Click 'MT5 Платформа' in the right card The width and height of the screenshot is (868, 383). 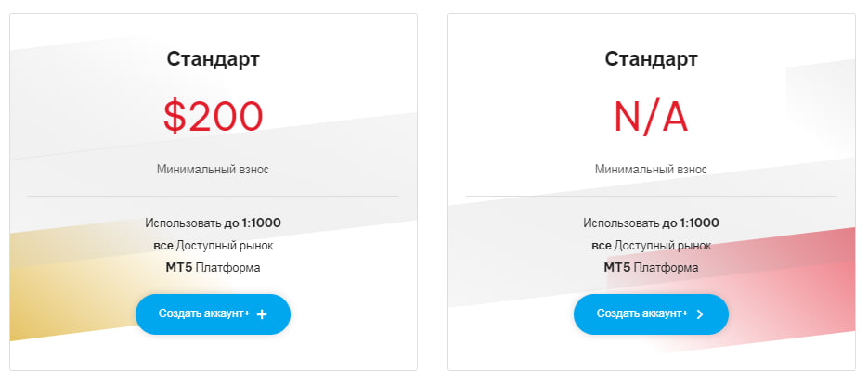click(651, 268)
